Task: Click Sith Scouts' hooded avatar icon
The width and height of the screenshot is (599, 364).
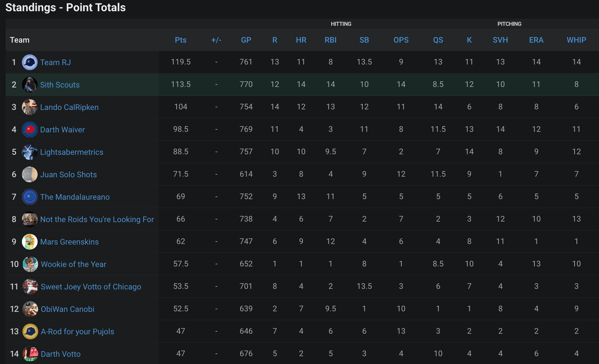Action: click(x=30, y=85)
